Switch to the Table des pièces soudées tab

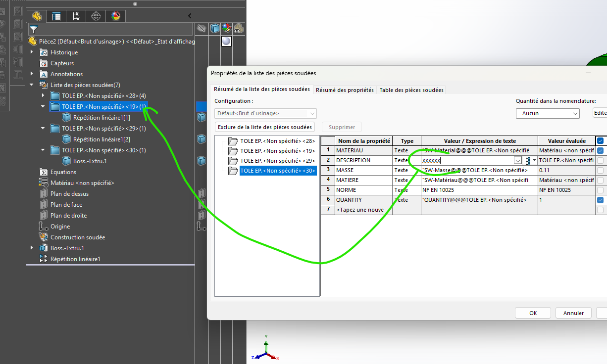point(411,90)
